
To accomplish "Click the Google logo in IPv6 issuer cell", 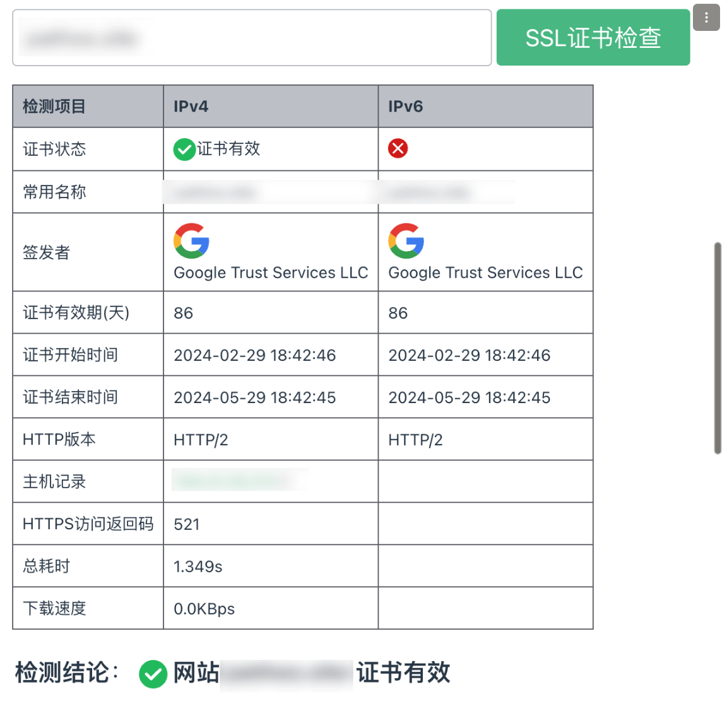I will (406, 240).
